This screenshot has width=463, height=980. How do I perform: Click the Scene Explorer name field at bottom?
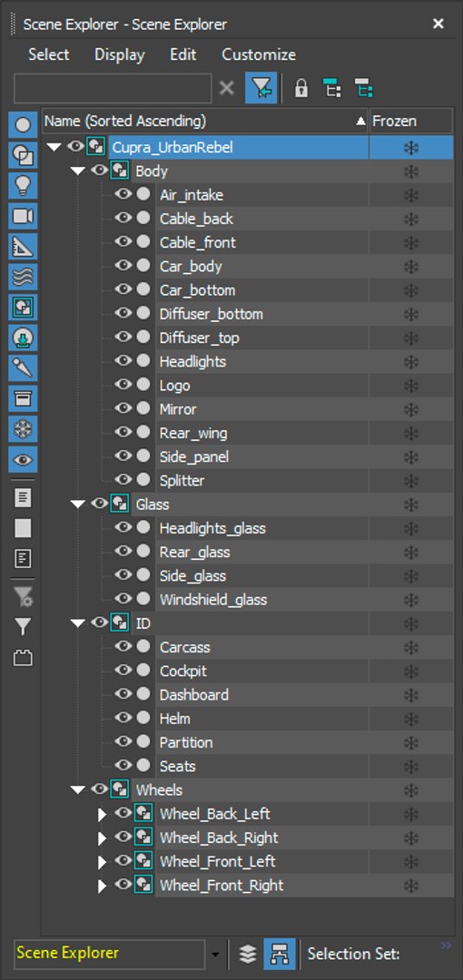point(110,954)
